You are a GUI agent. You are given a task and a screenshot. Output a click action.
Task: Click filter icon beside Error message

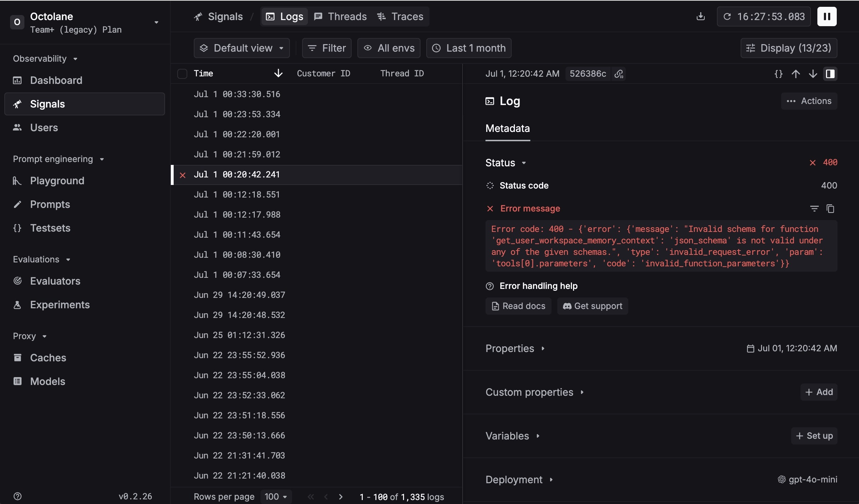point(814,209)
